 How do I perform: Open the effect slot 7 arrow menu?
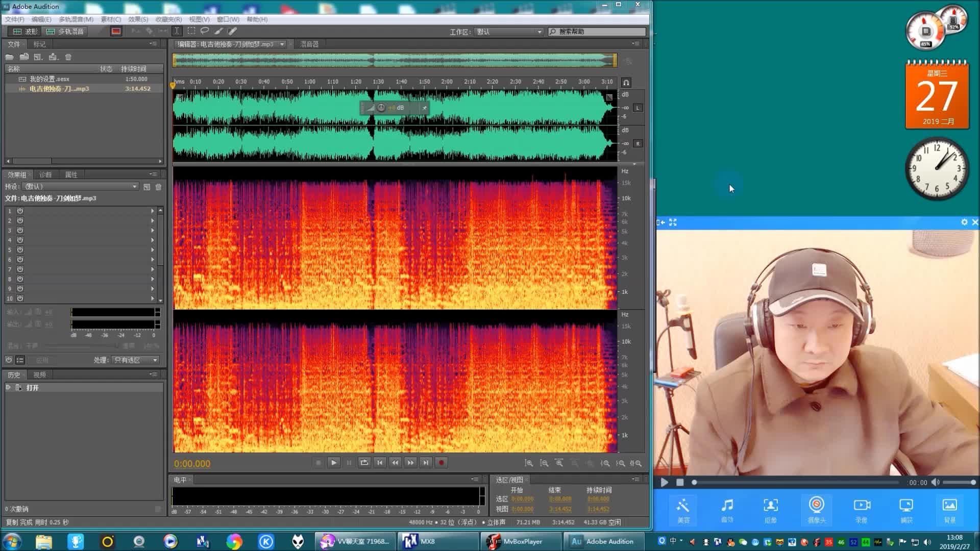(x=152, y=269)
